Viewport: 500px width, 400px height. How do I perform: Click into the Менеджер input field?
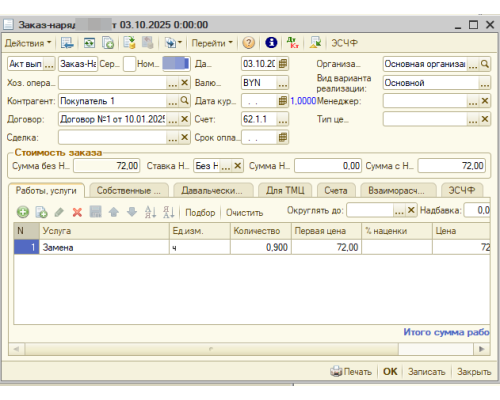click(x=425, y=101)
